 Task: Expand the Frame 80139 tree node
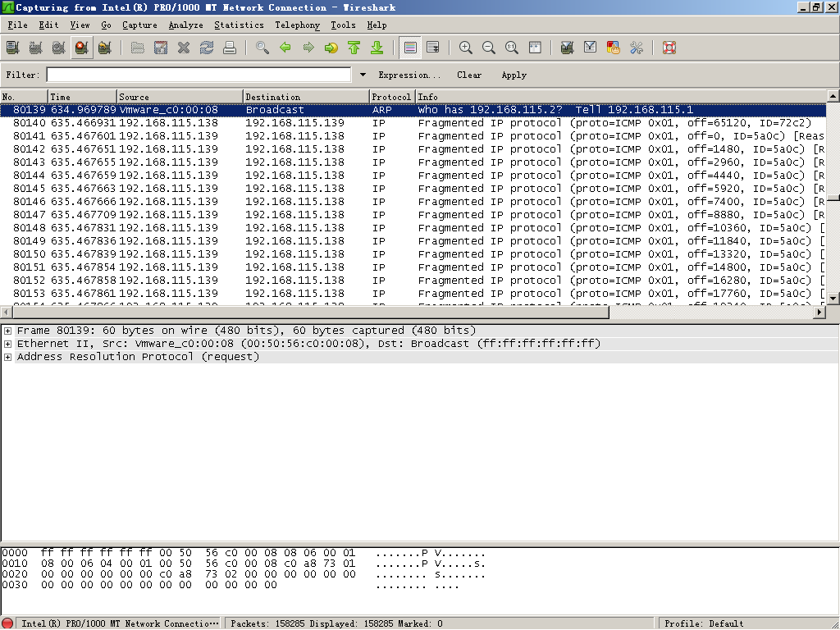(x=8, y=331)
